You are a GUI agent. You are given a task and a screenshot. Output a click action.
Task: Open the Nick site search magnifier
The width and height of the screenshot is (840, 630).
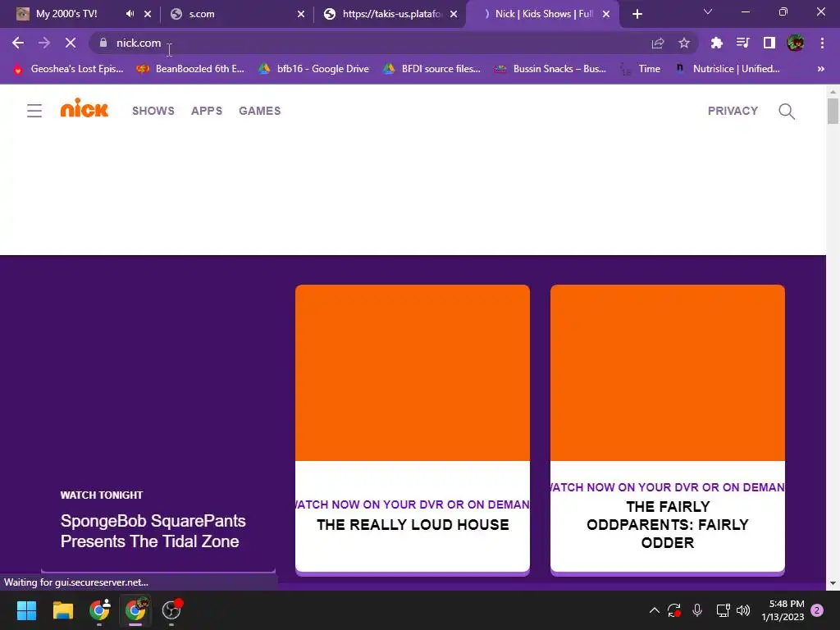point(787,111)
